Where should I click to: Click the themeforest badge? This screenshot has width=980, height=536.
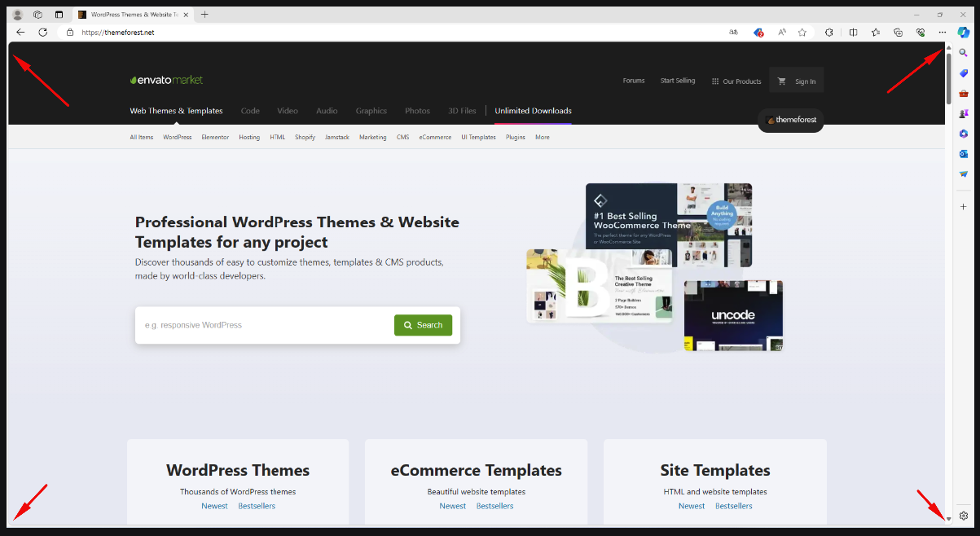[790, 120]
